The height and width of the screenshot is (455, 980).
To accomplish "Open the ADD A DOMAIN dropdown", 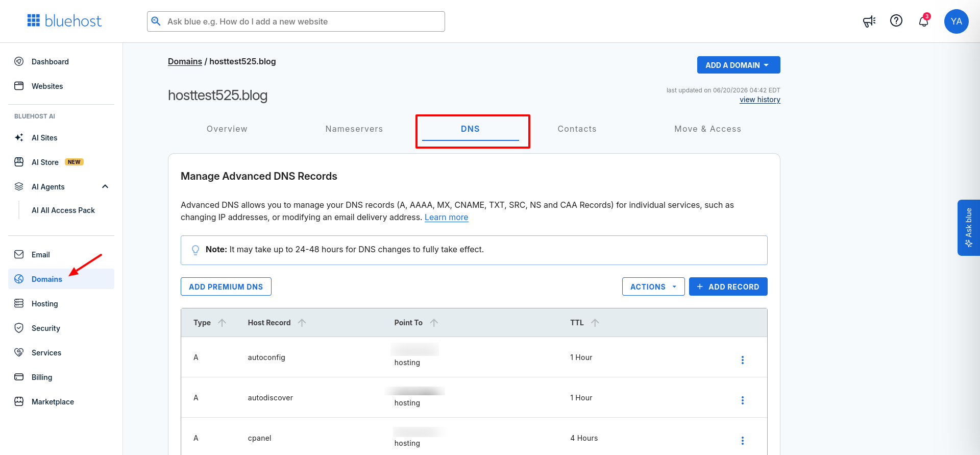I will pos(739,65).
